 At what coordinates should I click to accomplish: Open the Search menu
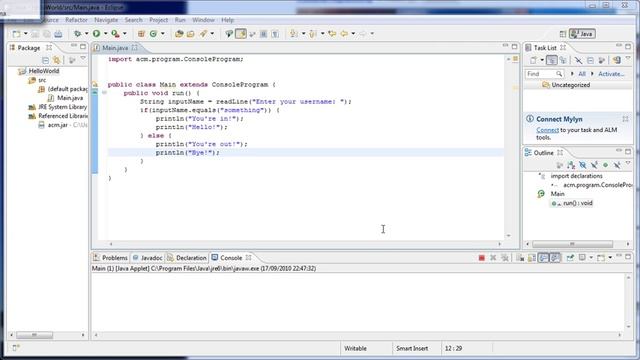click(x=133, y=20)
